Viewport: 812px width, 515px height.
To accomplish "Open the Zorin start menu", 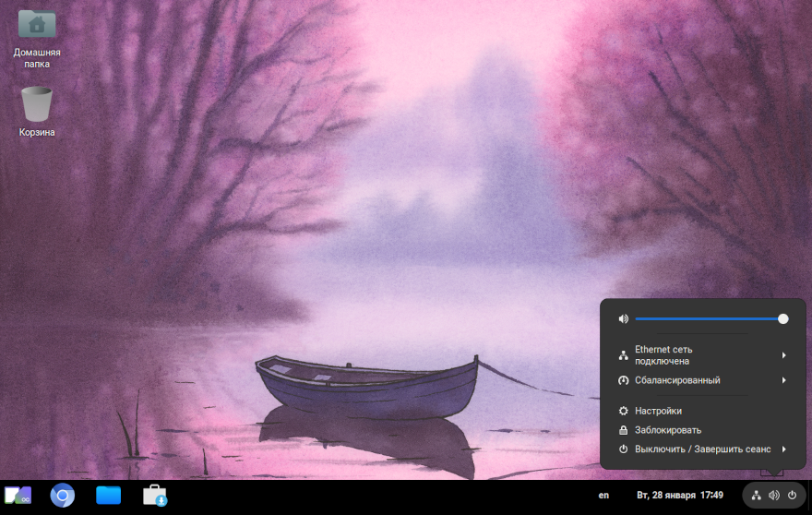I will tap(18, 496).
